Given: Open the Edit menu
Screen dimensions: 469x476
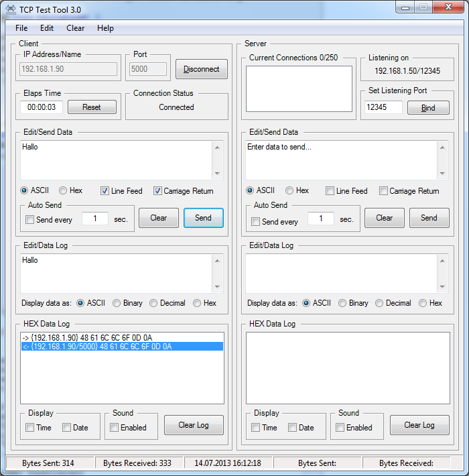Looking at the screenshot, I should click(x=47, y=28).
